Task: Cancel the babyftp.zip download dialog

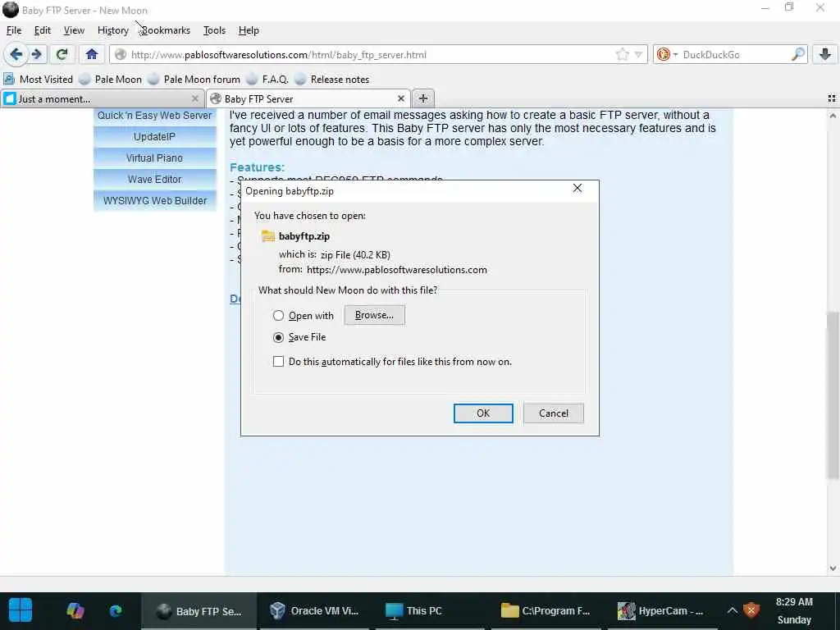Action: 554,413
